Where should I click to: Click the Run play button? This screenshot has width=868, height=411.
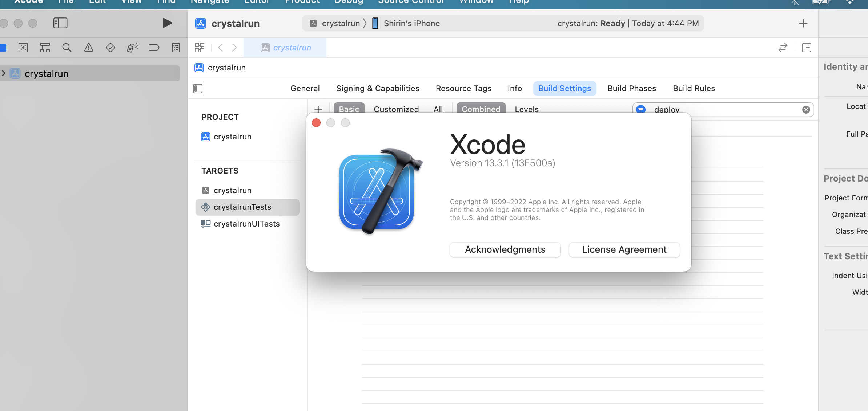click(167, 23)
